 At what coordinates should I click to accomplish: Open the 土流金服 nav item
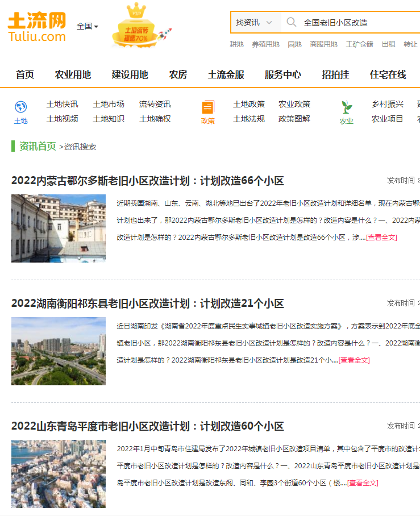[x=226, y=74]
